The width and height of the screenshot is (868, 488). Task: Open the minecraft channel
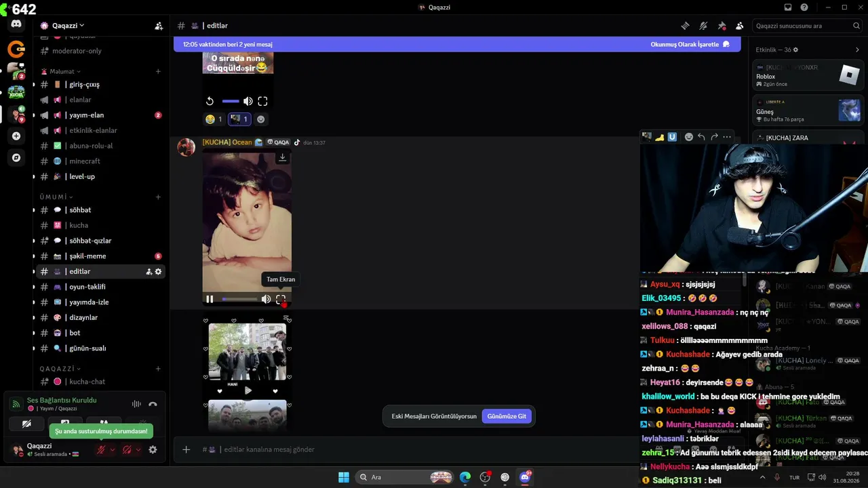click(x=100, y=161)
